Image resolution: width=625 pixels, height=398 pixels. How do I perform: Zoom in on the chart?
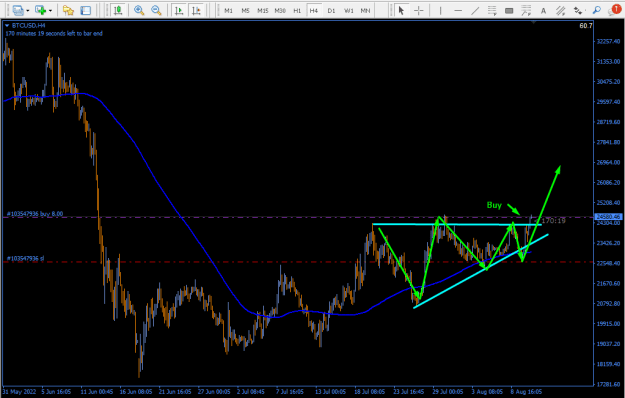click(x=139, y=10)
